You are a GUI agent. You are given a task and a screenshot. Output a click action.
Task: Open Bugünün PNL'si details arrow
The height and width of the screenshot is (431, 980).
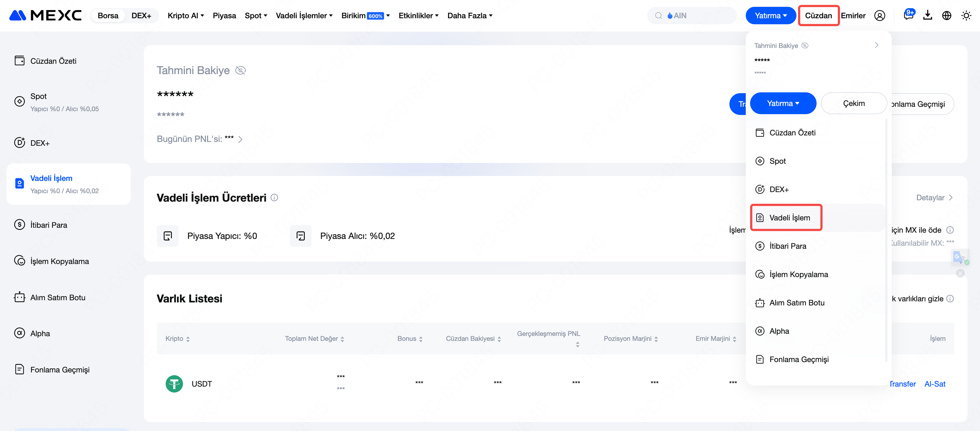coord(241,139)
